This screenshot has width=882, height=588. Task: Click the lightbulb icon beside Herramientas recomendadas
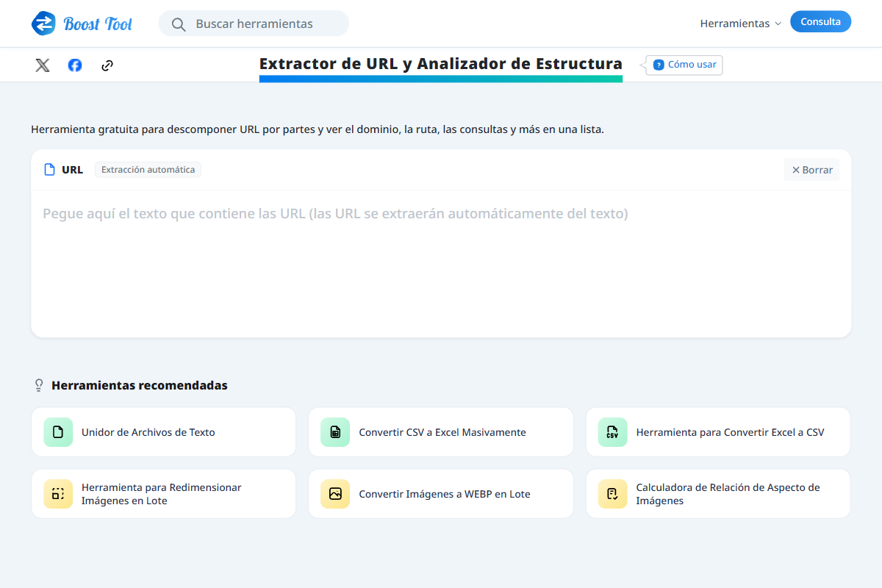point(40,385)
